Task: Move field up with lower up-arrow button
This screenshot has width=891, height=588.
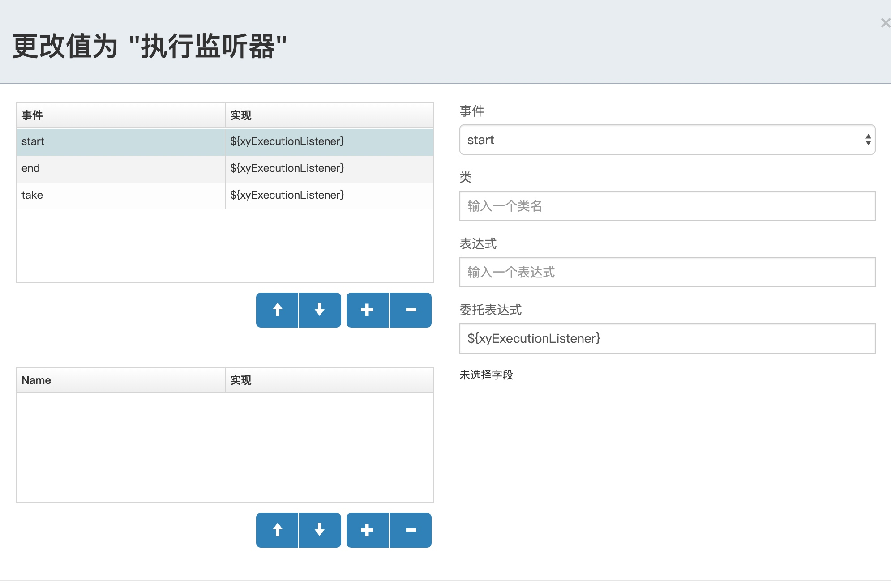Action: click(x=277, y=530)
